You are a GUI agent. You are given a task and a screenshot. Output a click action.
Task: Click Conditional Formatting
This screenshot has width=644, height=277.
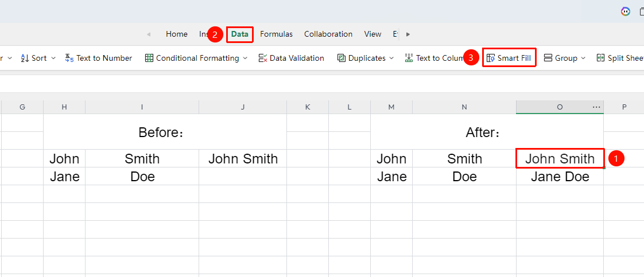click(x=192, y=58)
